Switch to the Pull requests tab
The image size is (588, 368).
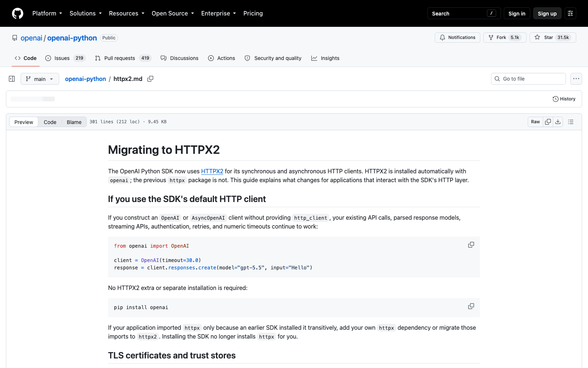pyautogui.click(x=123, y=58)
